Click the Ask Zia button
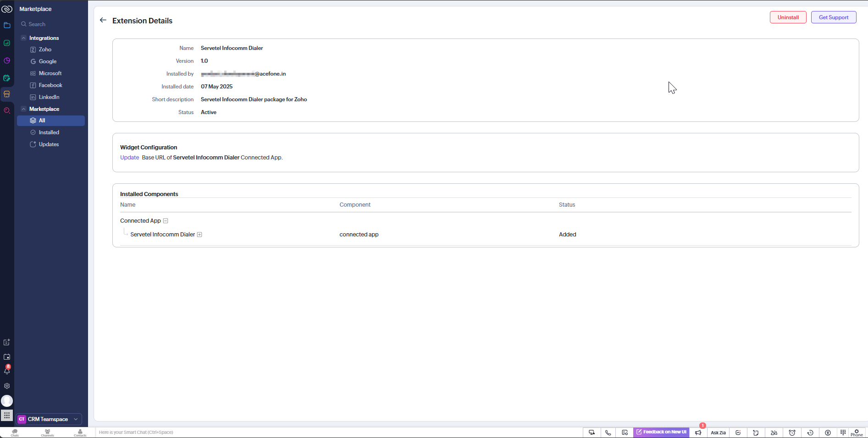 [x=718, y=433]
